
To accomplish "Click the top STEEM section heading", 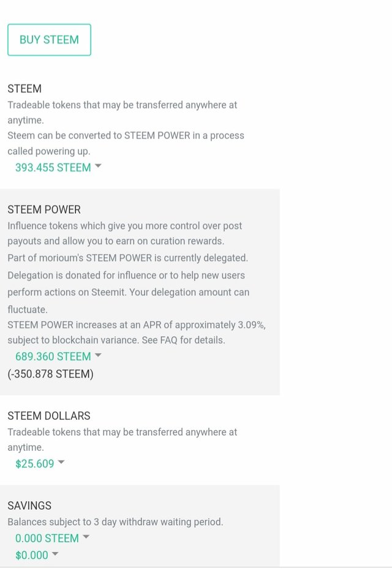I will pos(24,88).
